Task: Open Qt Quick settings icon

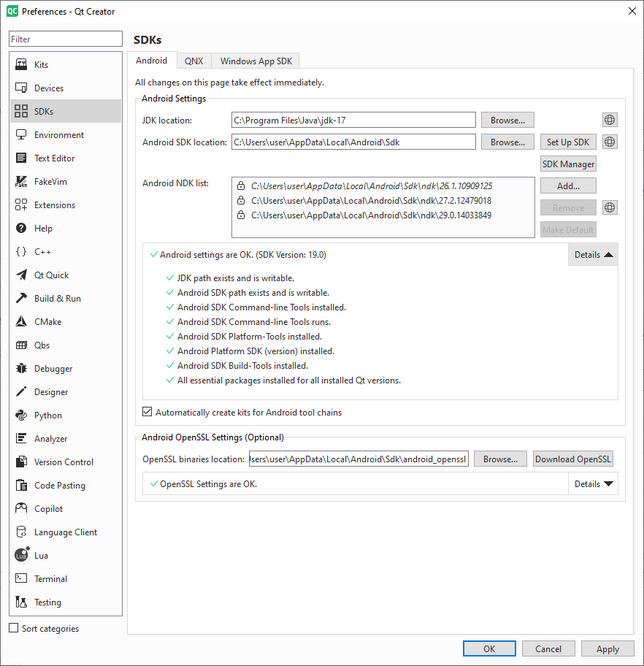Action: point(21,275)
